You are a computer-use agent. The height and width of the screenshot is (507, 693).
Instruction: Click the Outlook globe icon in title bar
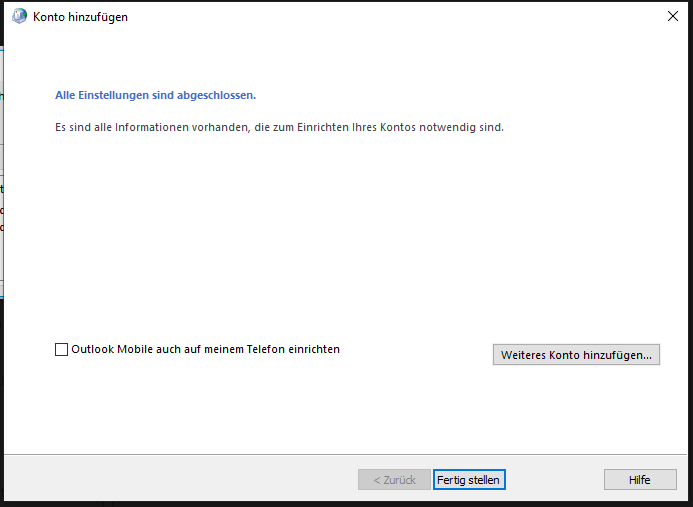click(x=19, y=17)
